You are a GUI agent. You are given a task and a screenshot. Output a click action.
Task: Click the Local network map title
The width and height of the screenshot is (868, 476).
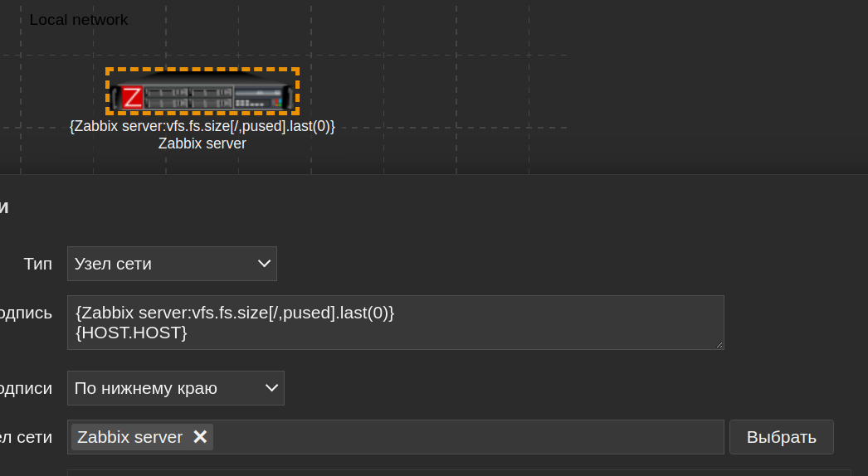tap(79, 20)
